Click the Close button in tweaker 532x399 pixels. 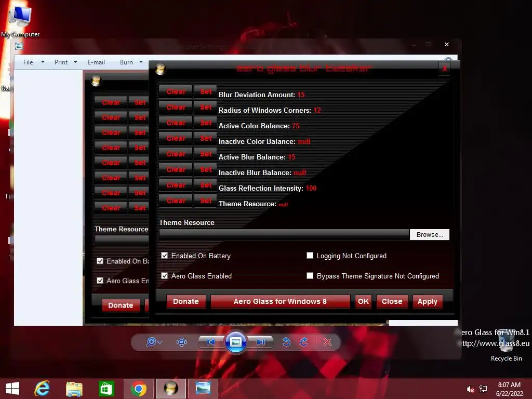tap(392, 301)
